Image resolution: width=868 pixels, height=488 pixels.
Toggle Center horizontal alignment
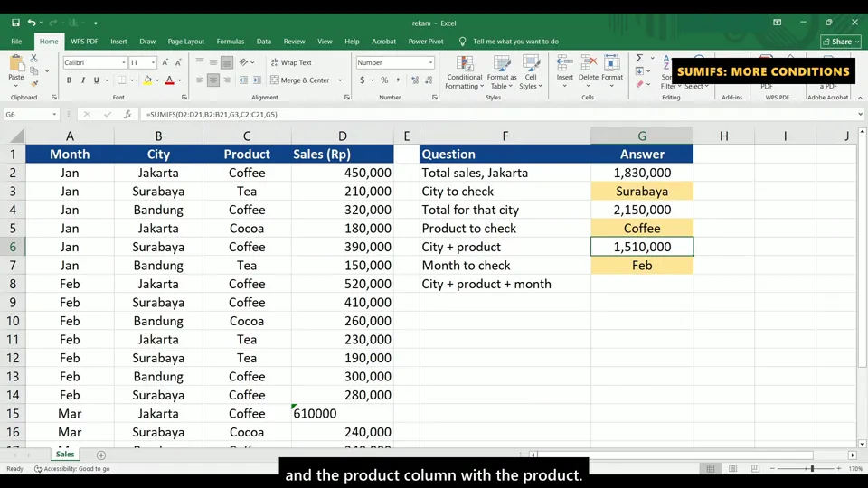[213, 80]
